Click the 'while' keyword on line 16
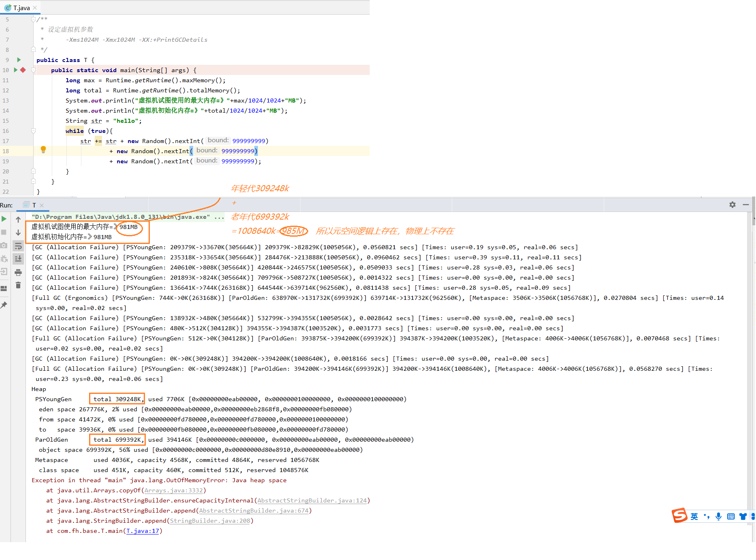Image resolution: width=756 pixels, height=560 pixels. click(x=75, y=131)
